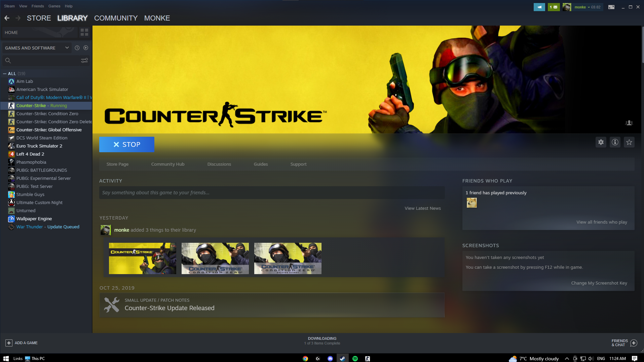Click the activity comment input field
This screenshot has height=362, width=644.
coord(272,193)
